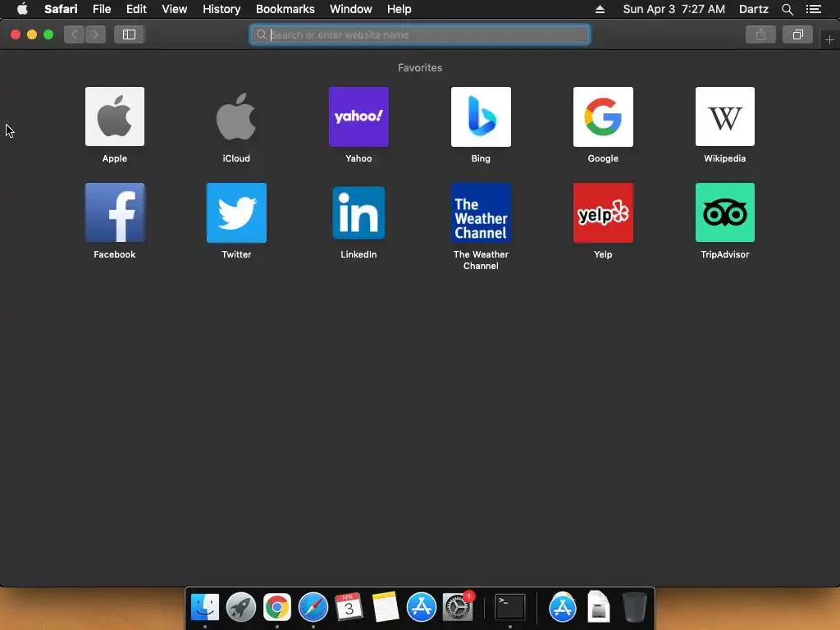Open System Preferences in the Dock
Viewport: 840px width, 630px height.
[x=458, y=607]
